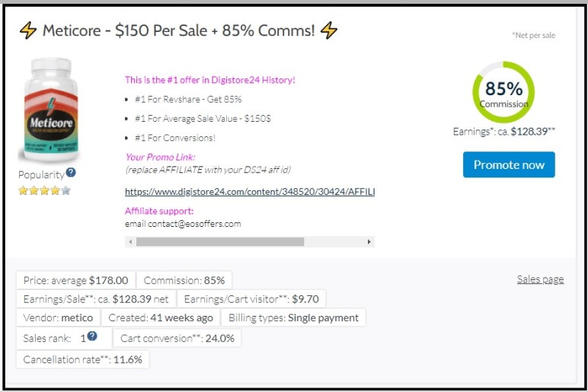
Task: Click the Meticore bottle product image
Action: point(50,110)
